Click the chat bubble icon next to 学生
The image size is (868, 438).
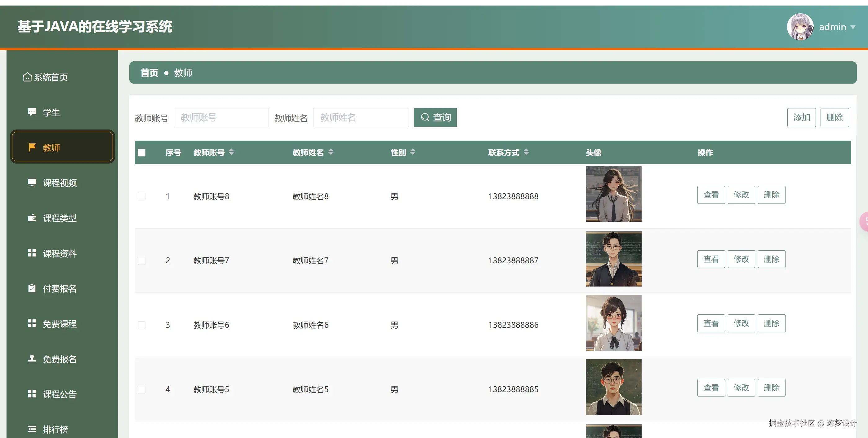(x=32, y=112)
